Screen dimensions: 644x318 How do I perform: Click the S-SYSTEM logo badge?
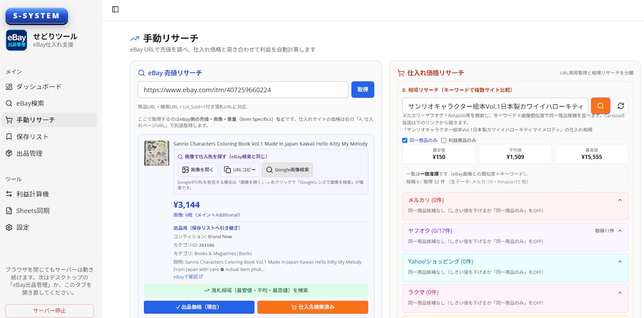(x=36, y=16)
